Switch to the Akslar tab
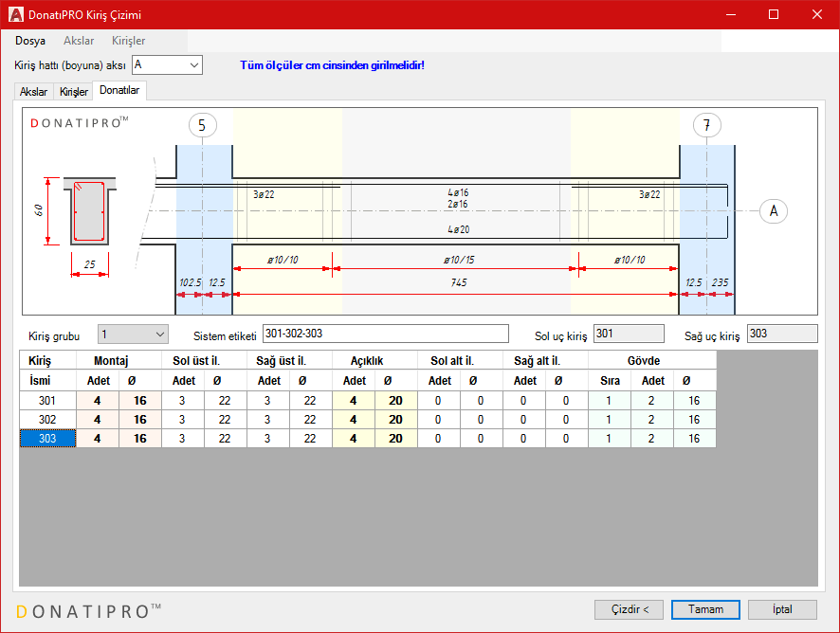This screenshot has height=633, width=840. click(34, 92)
